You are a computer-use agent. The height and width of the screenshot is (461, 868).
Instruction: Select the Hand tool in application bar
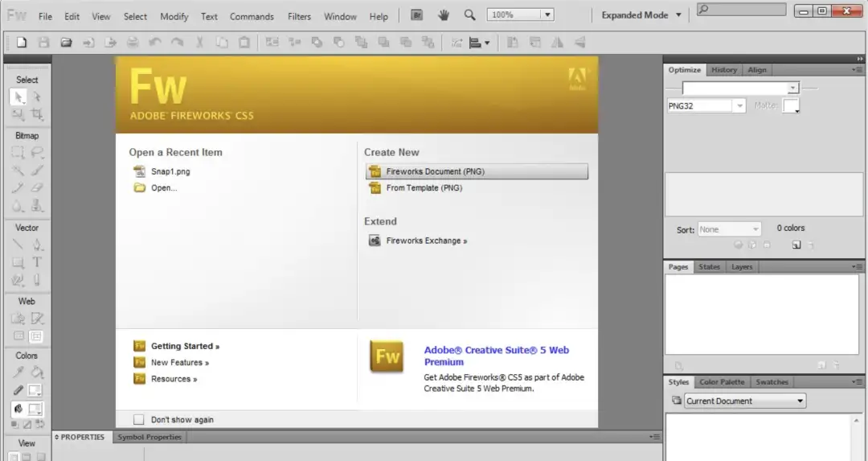point(444,15)
